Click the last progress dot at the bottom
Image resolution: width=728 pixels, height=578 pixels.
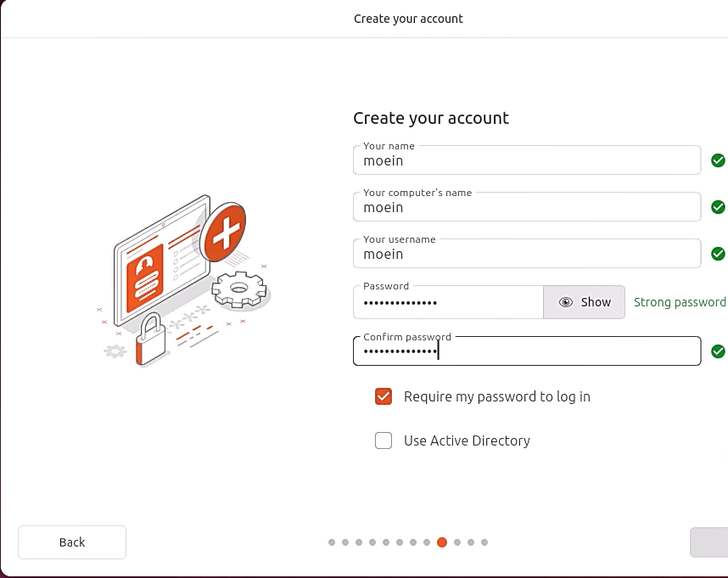pyautogui.click(x=484, y=542)
